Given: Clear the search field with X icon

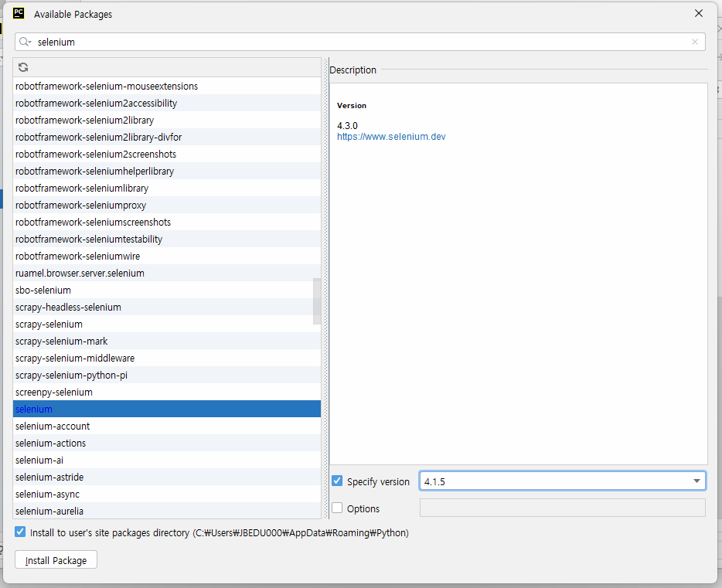Looking at the screenshot, I should [695, 42].
